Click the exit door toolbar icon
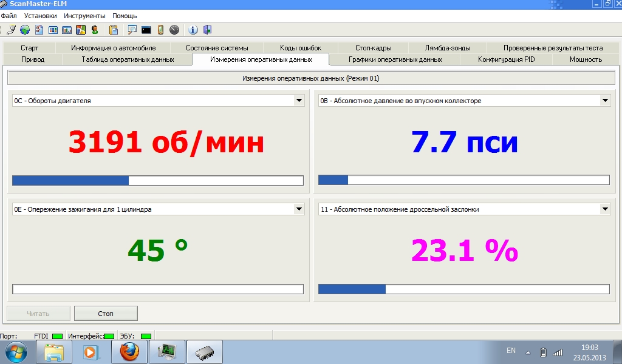The width and height of the screenshot is (622, 364). (x=207, y=30)
